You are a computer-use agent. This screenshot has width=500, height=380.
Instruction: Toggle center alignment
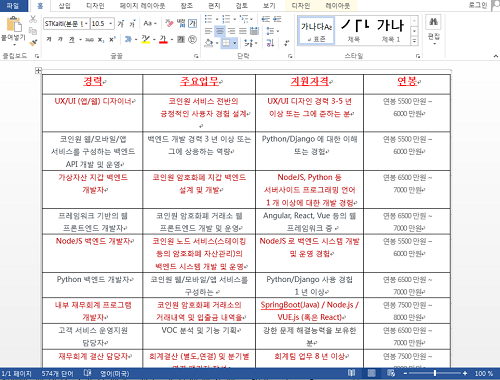[x=220, y=31]
